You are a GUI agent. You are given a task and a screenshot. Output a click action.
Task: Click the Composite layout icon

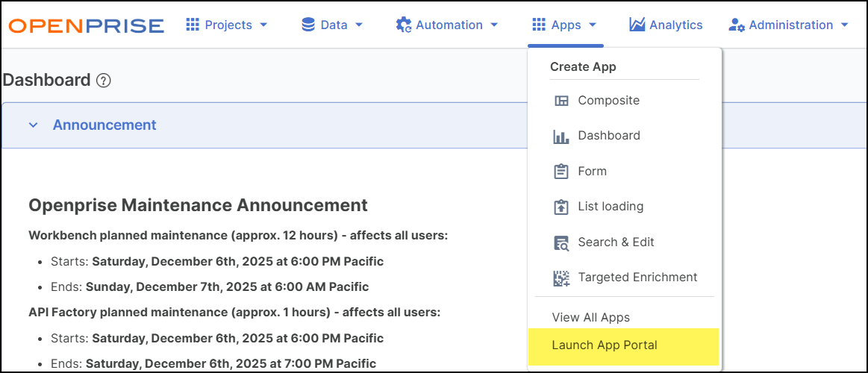[561, 101]
